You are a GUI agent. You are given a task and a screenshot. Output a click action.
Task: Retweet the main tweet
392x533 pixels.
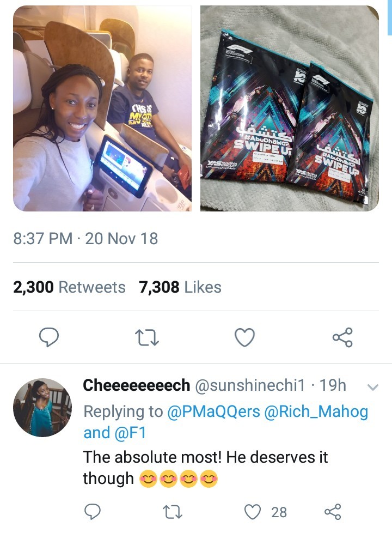(147, 338)
